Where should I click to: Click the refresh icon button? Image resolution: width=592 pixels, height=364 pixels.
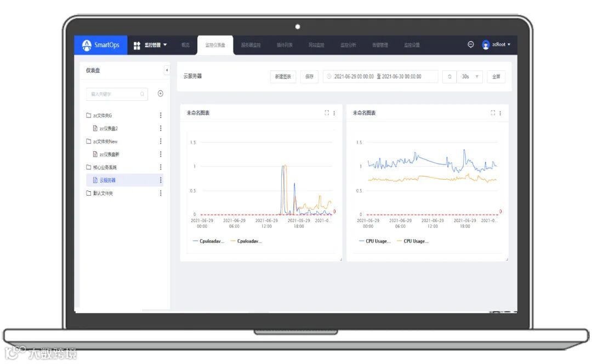449,77
